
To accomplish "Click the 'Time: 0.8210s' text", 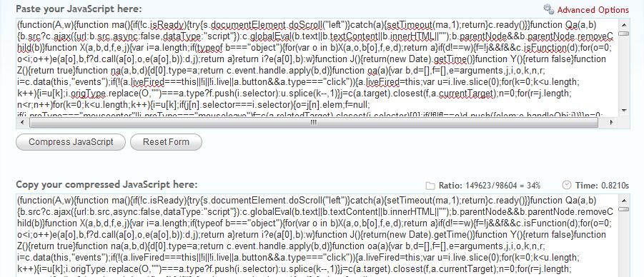I will tap(602, 186).
